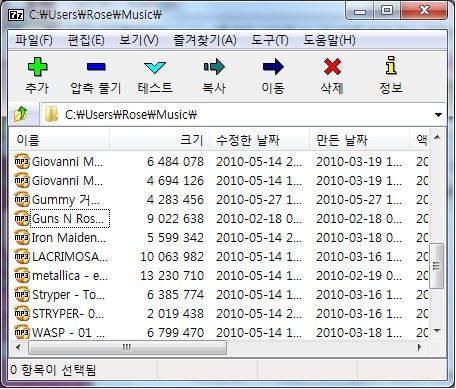
Task: Open the 즐겨찾기(A) menu
Action: pos(204,40)
